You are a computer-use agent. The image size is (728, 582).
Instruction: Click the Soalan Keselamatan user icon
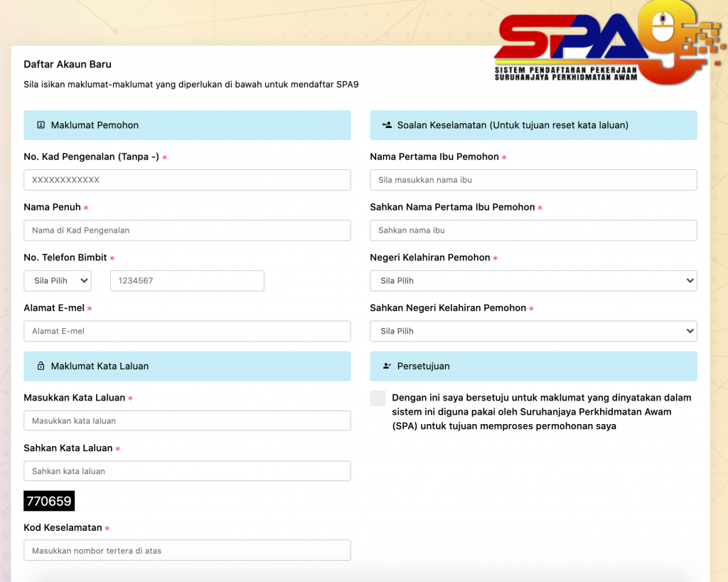point(387,125)
